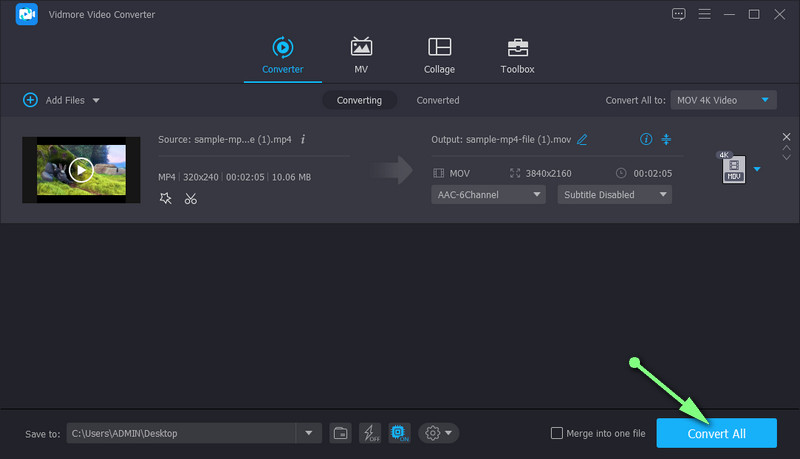This screenshot has width=800, height=459.
Task: Click the Convert All button
Action: click(x=716, y=433)
